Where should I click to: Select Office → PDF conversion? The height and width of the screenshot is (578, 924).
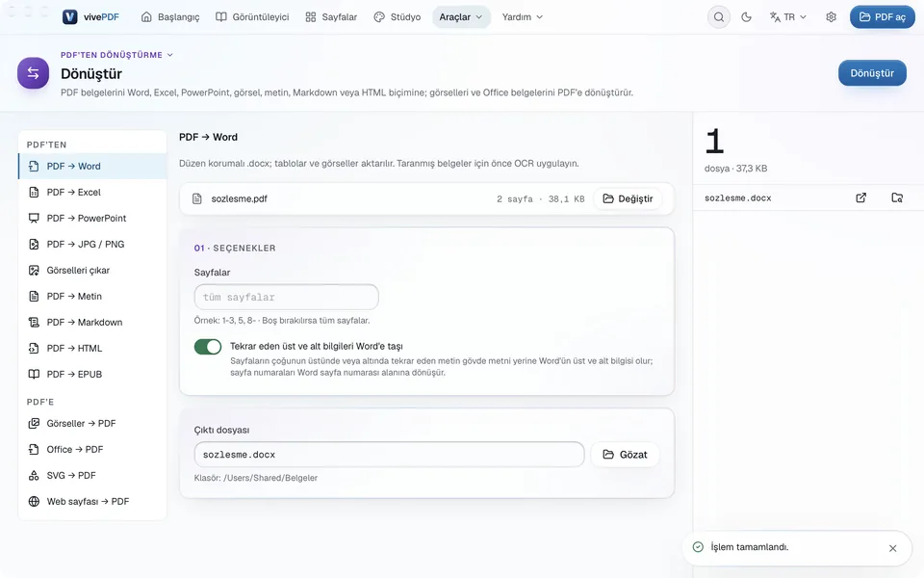(x=92, y=450)
